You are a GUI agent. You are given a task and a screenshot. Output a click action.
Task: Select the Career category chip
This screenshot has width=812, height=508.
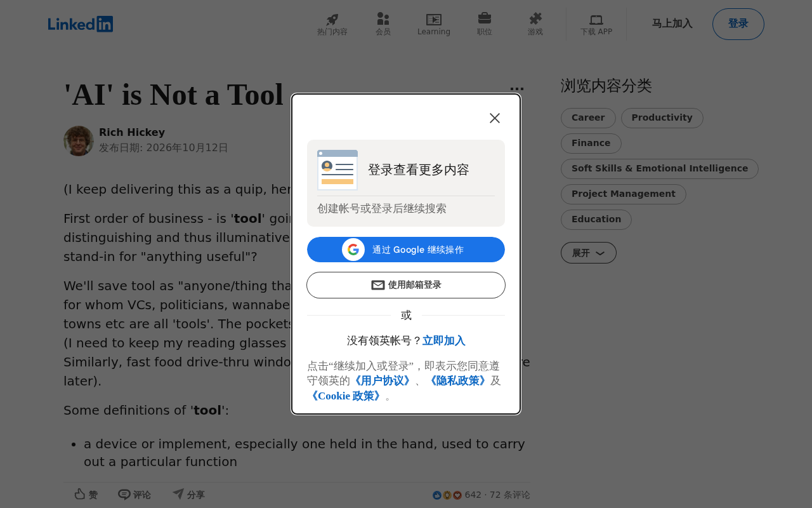(x=588, y=118)
